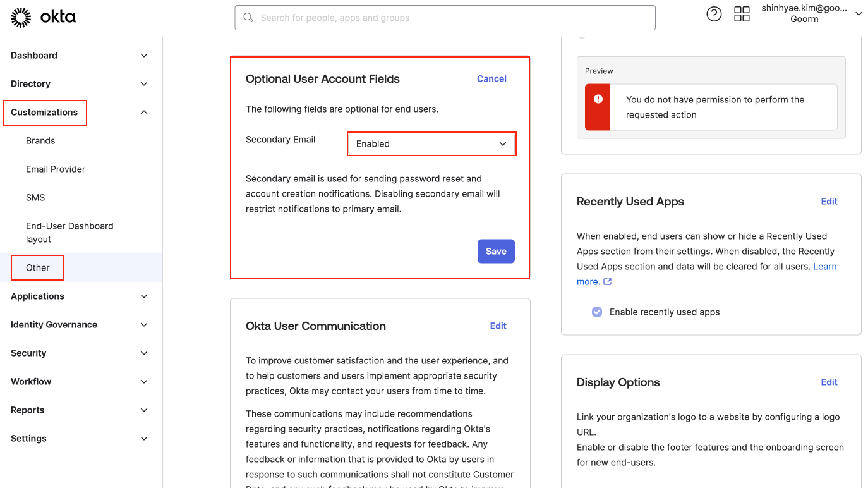Click the search magnifier icon
The height and width of the screenshot is (488, 868).
coord(248,18)
